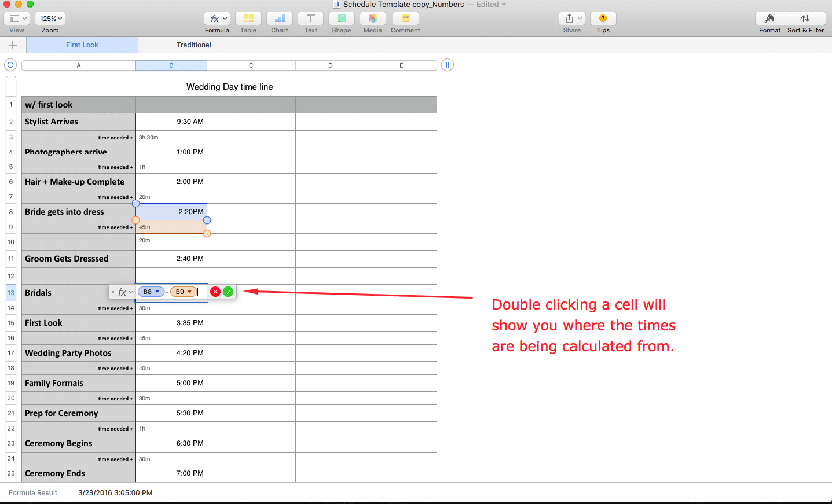
Task: Click the table select handle circle
Action: pos(10,65)
